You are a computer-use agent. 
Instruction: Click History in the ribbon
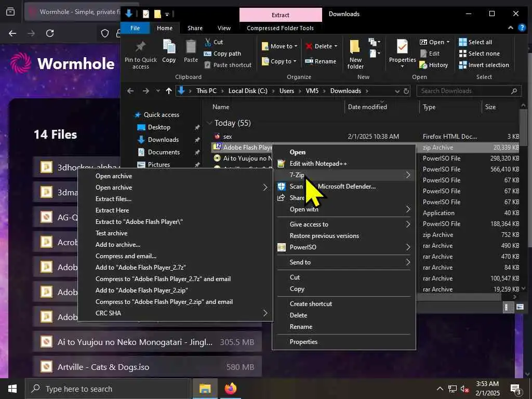(x=434, y=65)
